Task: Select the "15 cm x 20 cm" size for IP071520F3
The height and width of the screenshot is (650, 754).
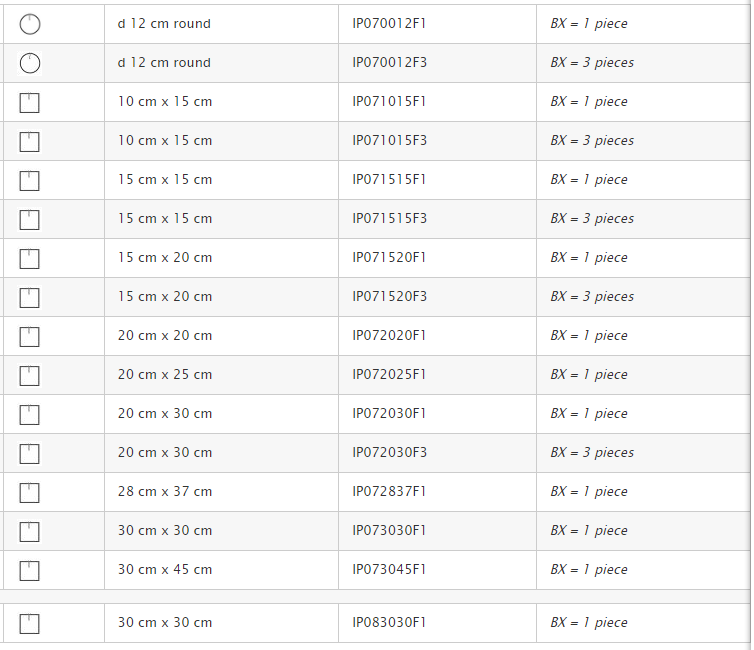Action: (x=165, y=297)
